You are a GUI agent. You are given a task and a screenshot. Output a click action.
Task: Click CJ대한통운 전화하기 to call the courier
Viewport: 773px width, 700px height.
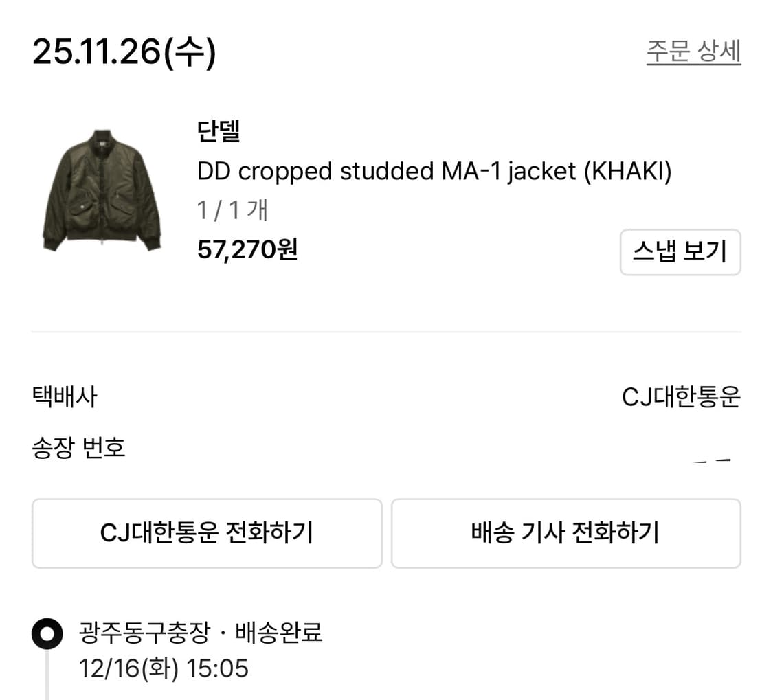click(206, 533)
